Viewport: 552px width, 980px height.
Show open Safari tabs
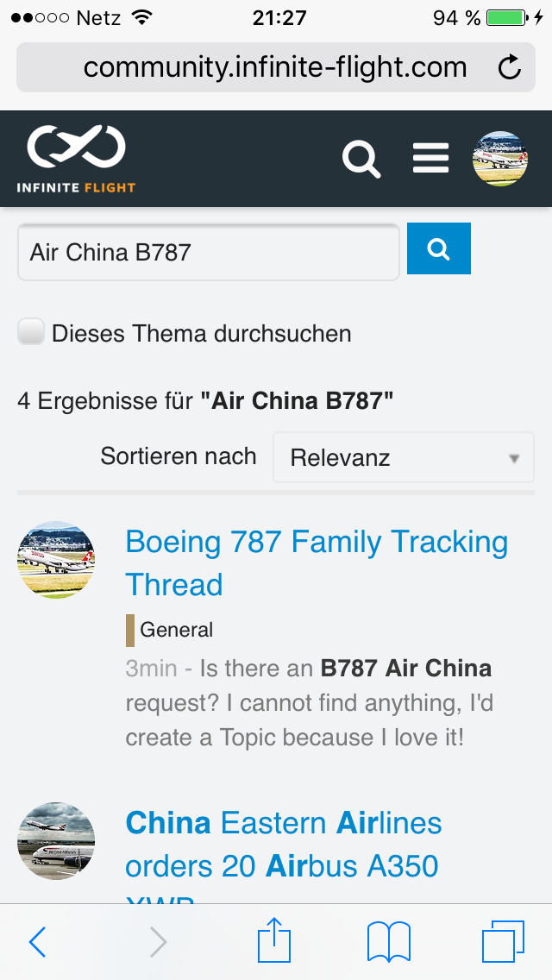tap(503, 941)
